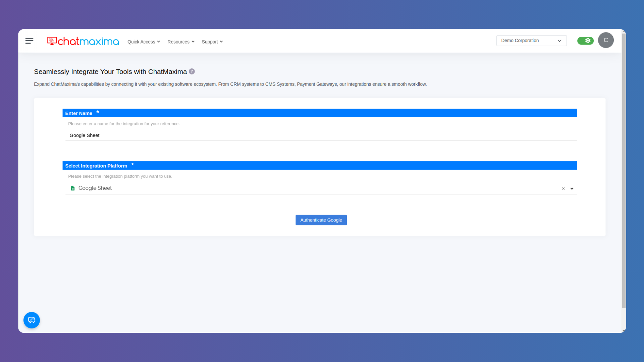Open the chat widget bubble
This screenshot has height=362, width=644.
coord(32,320)
